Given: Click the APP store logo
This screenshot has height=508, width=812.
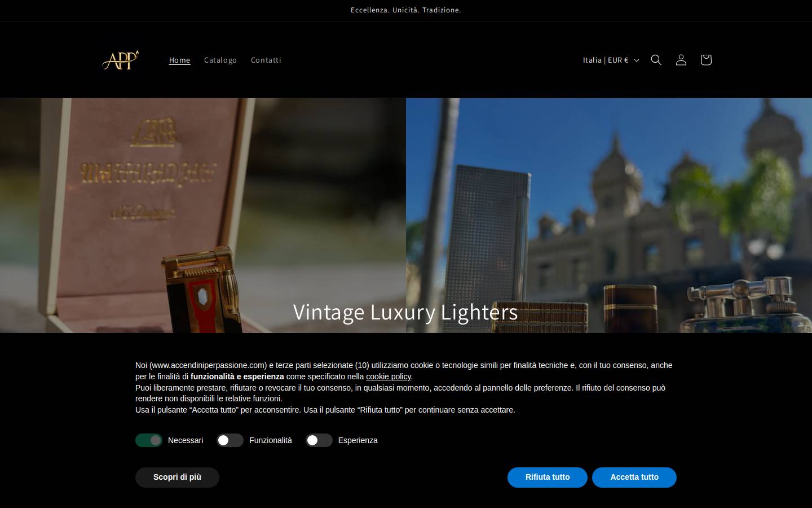Looking at the screenshot, I should click(120, 60).
